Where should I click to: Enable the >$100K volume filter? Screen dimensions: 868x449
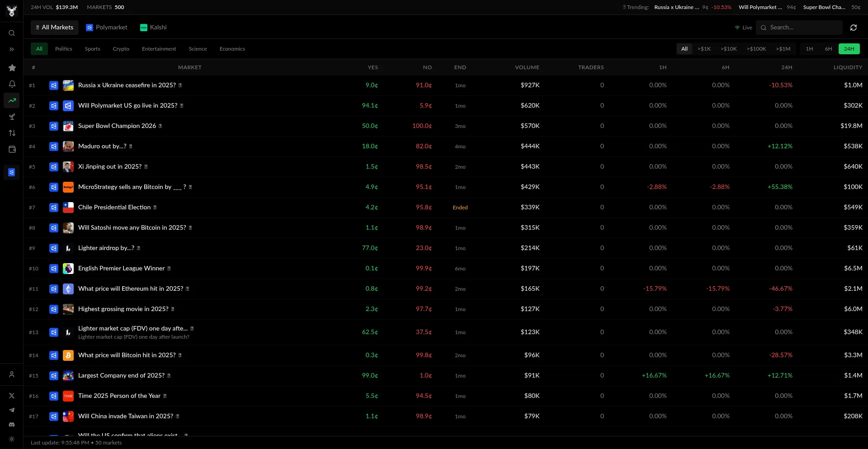pyautogui.click(x=756, y=49)
